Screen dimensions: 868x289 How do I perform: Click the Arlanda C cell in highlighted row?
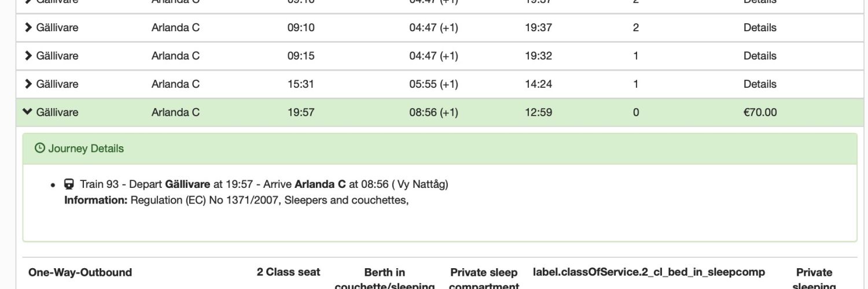click(175, 112)
